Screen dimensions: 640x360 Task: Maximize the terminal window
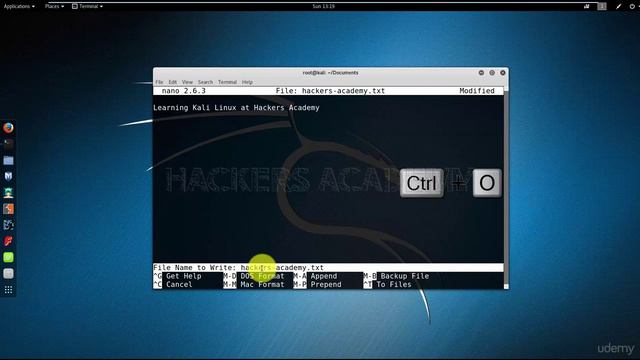[492, 73]
